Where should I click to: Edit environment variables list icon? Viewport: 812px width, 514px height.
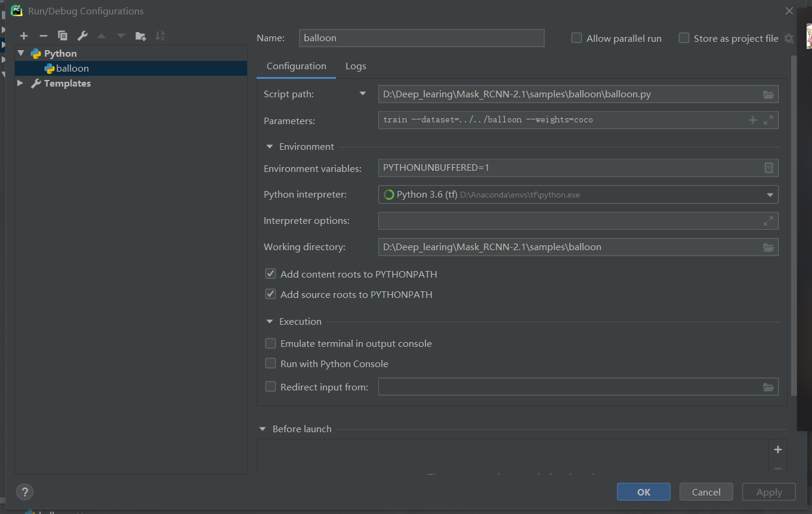[x=768, y=168]
